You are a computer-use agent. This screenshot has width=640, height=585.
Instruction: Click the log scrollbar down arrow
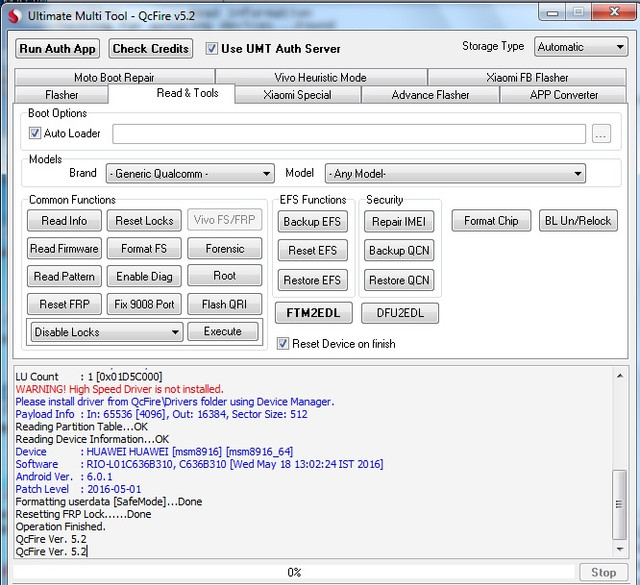pyautogui.click(x=620, y=549)
